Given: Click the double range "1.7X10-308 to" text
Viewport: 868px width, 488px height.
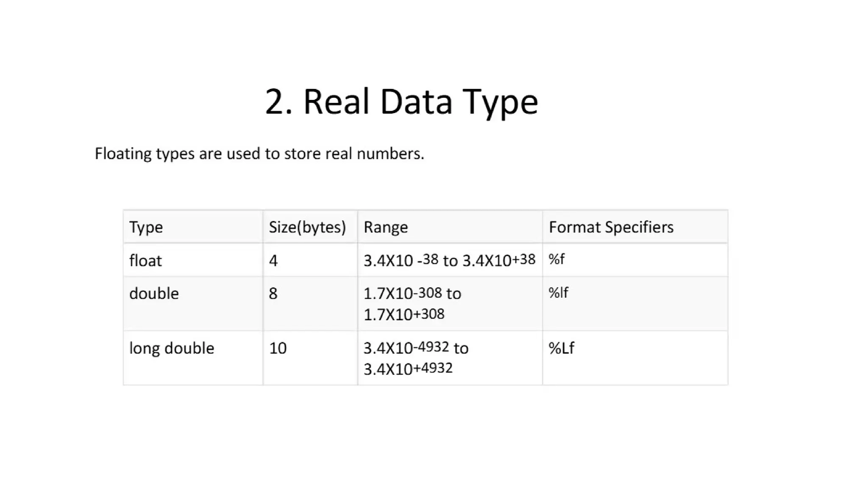Looking at the screenshot, I should pos(412,293).
